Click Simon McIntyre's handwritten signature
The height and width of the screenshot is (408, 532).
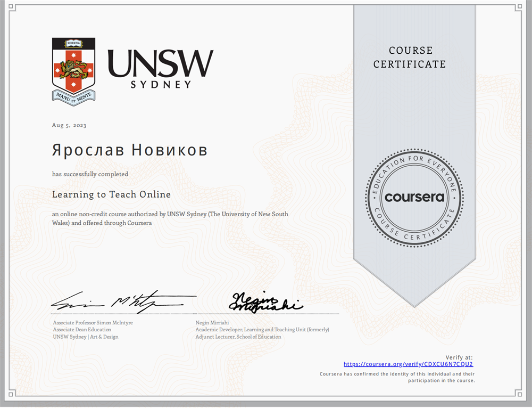click(x=124, y=301)
